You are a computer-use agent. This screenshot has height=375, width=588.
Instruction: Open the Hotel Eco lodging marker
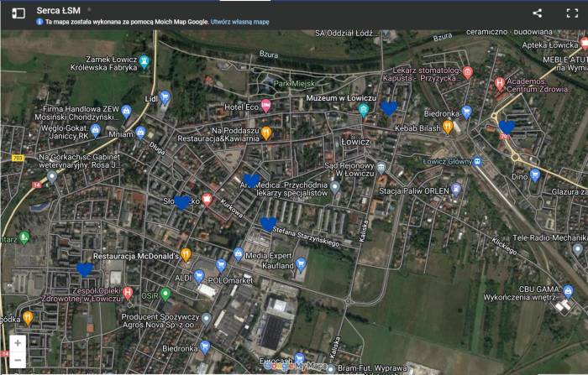click(x=266, y=106)
